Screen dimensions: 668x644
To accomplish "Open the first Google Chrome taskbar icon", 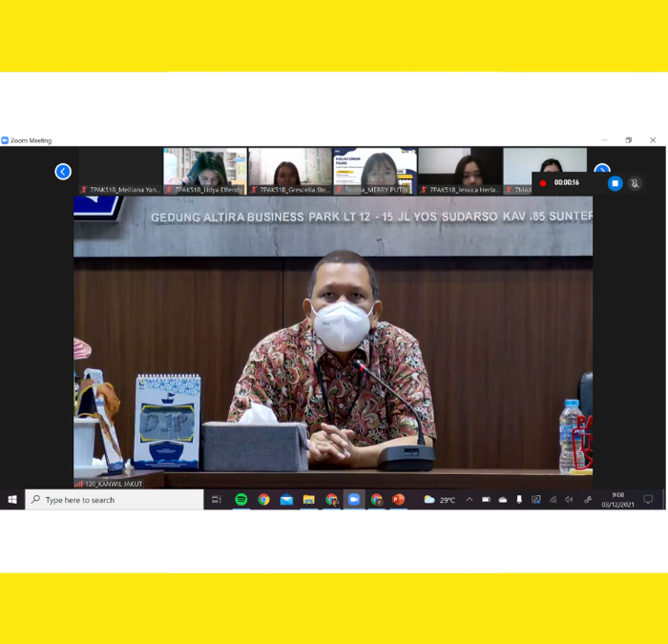I will pyautogui.click(x=263, y=500).
